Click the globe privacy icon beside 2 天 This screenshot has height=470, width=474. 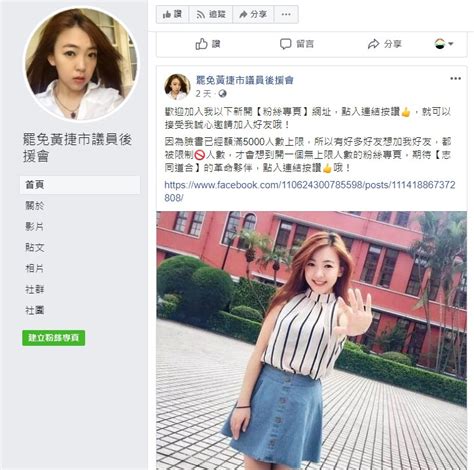[222, 94]
